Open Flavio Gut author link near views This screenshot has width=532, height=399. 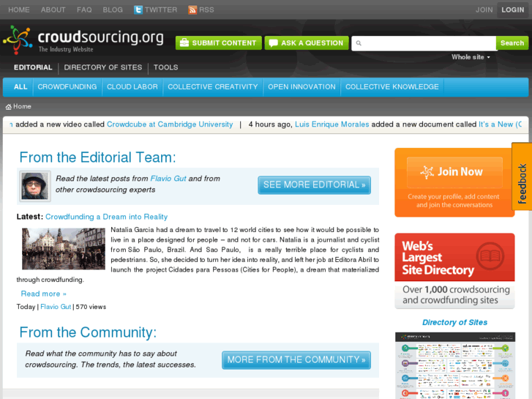tap(56, 307)
